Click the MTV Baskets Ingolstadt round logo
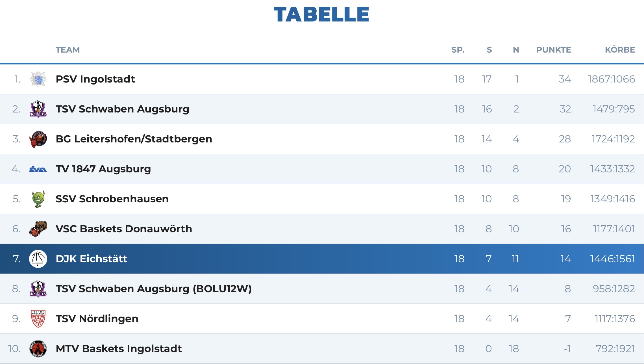This screenshot has height=364, width=644. point(38,349)
